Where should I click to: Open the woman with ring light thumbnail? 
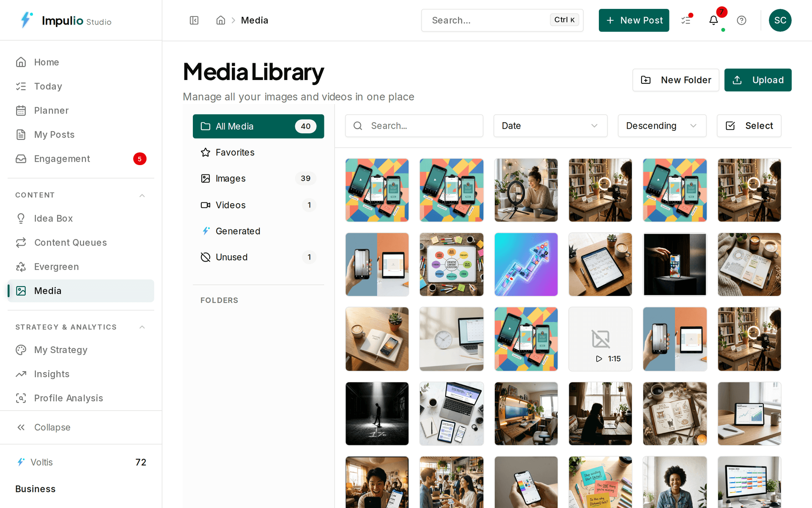(x=526, y=190)
